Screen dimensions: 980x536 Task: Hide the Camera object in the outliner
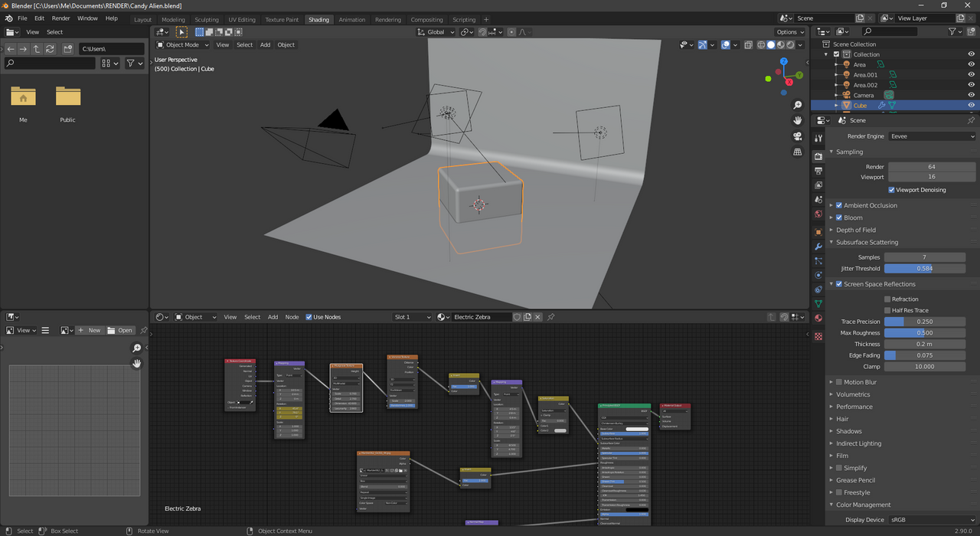click(x=971, y=96)
